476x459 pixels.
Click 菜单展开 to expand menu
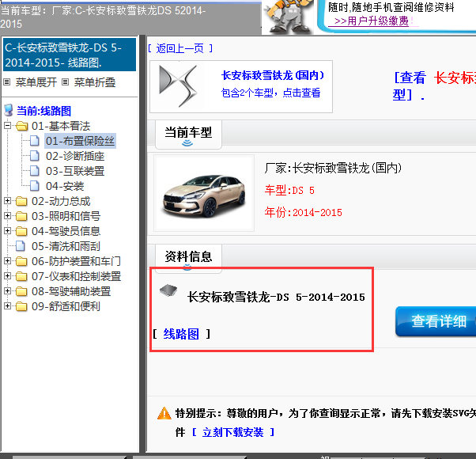tap(36, 82)
